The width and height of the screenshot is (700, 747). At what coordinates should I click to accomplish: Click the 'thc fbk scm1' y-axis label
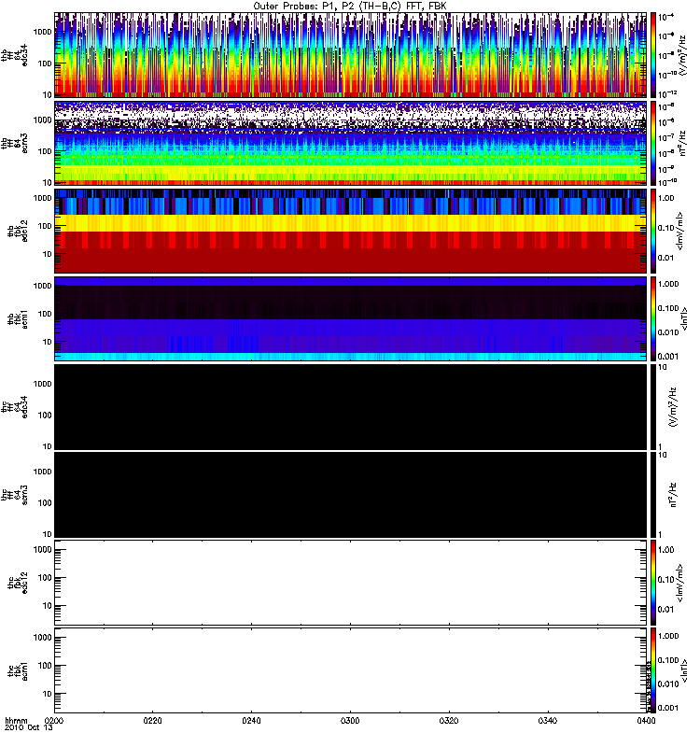[18, 669]
